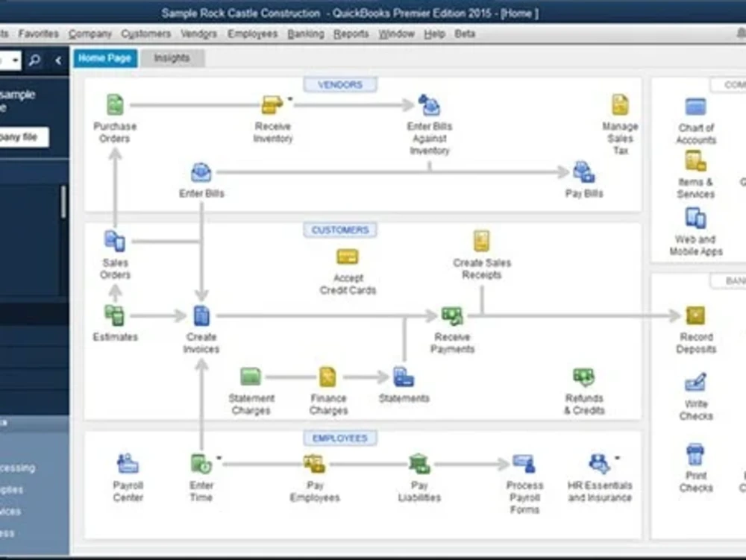Open the Favorites menu

point(38,34)
